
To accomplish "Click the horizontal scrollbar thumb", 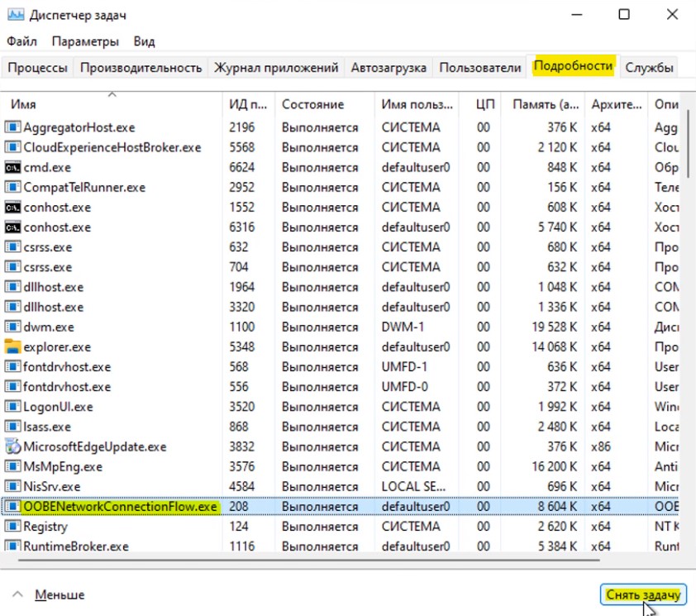I will (309, 560).
